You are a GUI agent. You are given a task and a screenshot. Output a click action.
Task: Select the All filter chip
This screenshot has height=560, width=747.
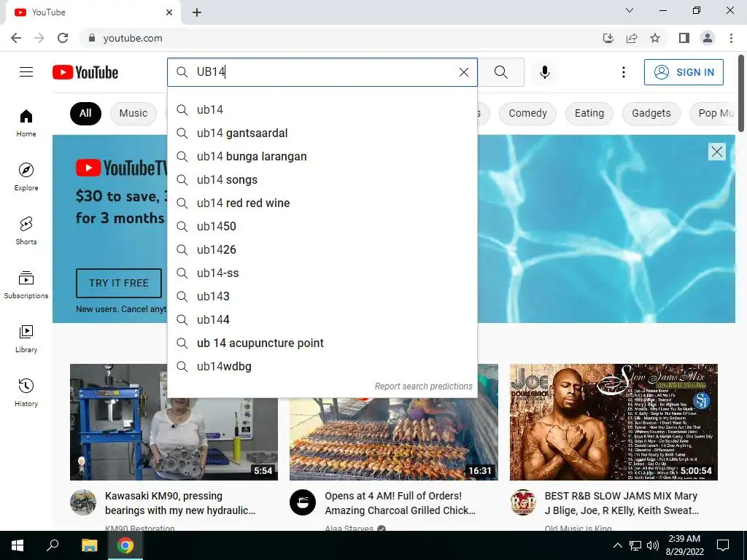click(x=85, y=113)
